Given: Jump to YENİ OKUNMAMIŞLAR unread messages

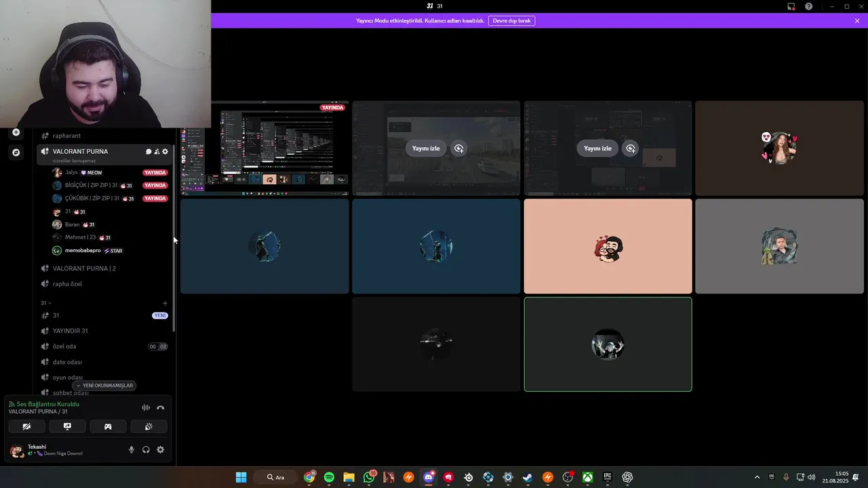Looking at the screenshot, I should (104, 385).
